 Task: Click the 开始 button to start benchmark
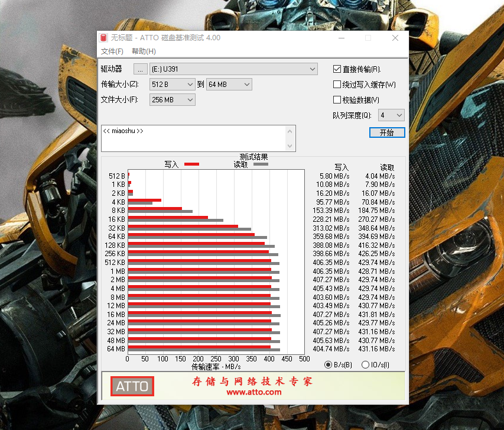[387, 132]
